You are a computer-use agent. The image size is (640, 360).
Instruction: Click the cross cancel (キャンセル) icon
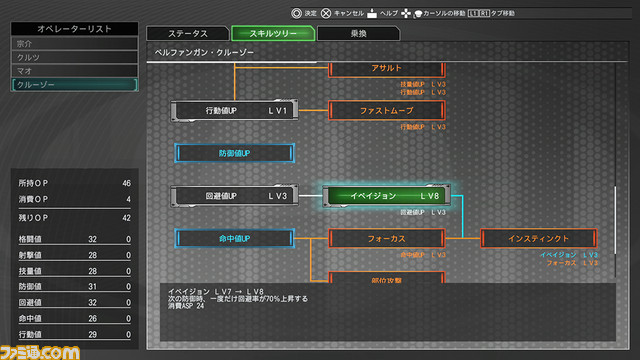click(326, 13)
